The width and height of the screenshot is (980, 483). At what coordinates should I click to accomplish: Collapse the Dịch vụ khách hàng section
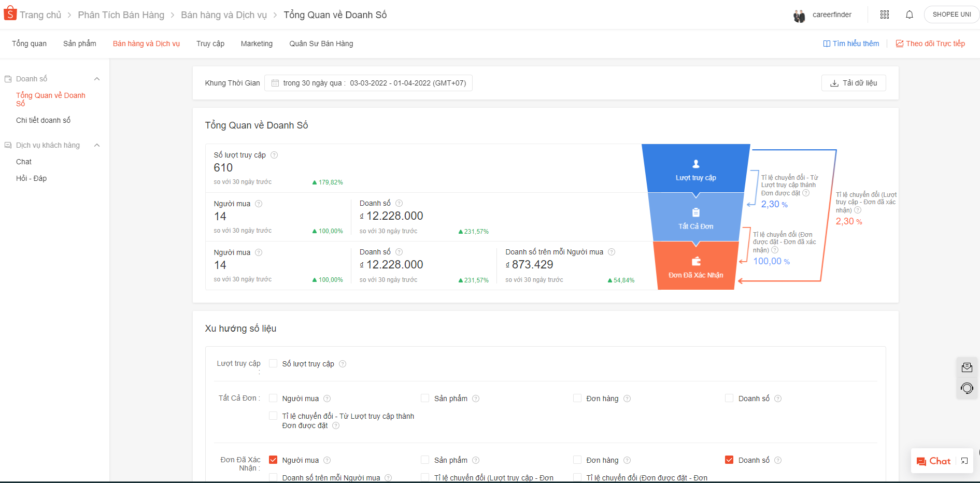96,145
